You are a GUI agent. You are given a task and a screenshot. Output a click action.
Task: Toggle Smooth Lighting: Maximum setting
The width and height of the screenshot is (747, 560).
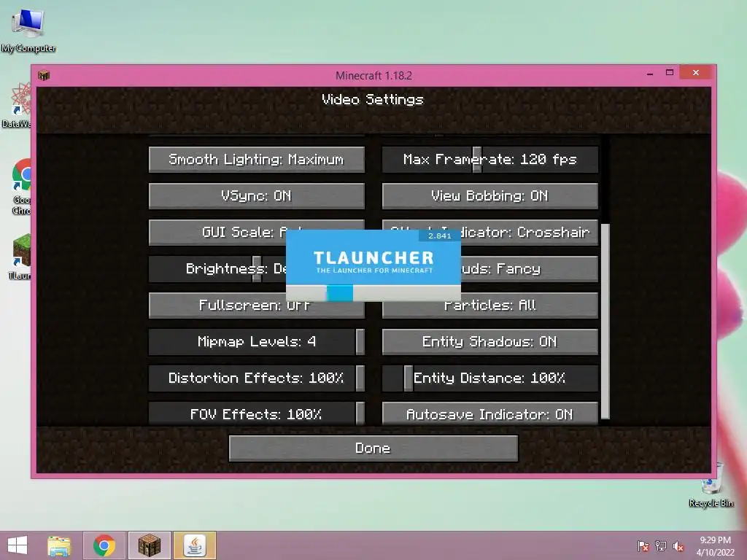click(256, 160)
